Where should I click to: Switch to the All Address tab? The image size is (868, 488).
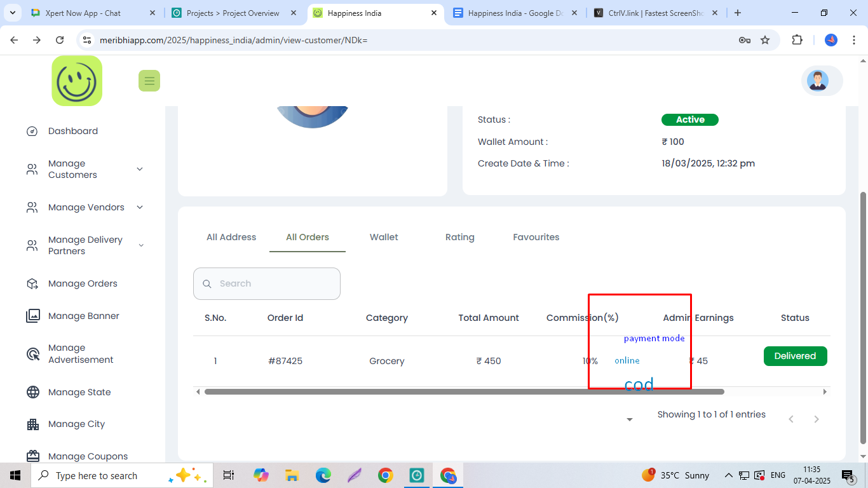(231, 237)
